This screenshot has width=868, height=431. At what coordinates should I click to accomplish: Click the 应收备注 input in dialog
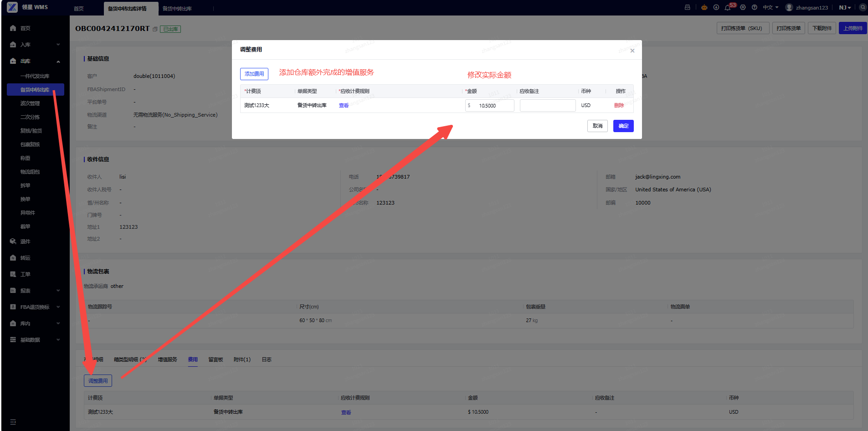coord(548,105)
